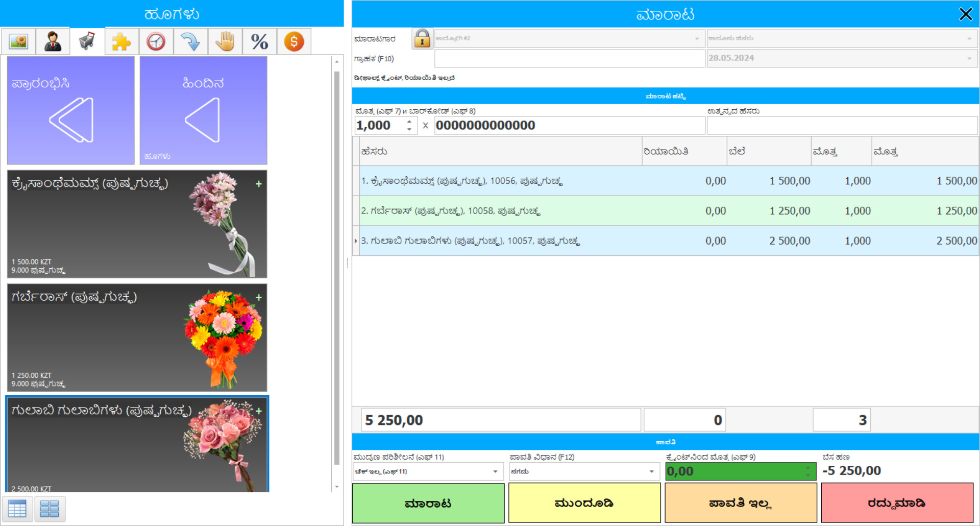Click the customer (F10) input field
Viewport: 980px width, 526px height.
pos(570,58)
